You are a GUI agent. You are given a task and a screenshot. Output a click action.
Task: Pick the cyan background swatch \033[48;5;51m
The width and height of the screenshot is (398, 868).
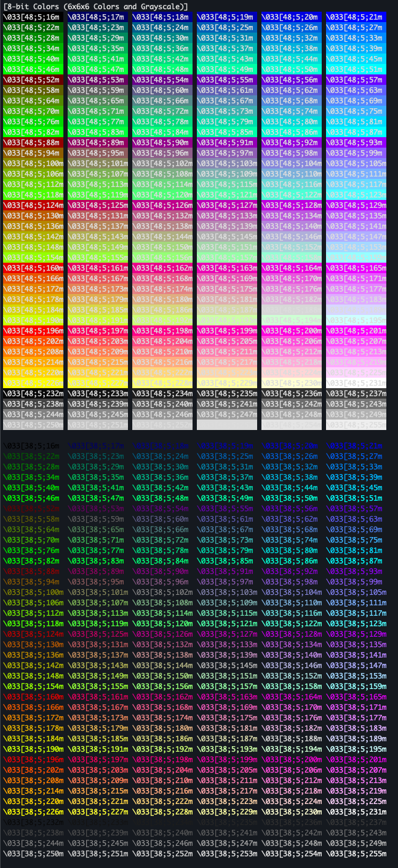pos(356,70)
